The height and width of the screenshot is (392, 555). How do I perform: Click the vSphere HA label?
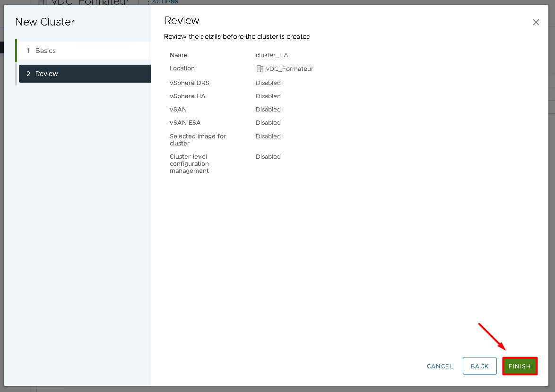(187, 96)
